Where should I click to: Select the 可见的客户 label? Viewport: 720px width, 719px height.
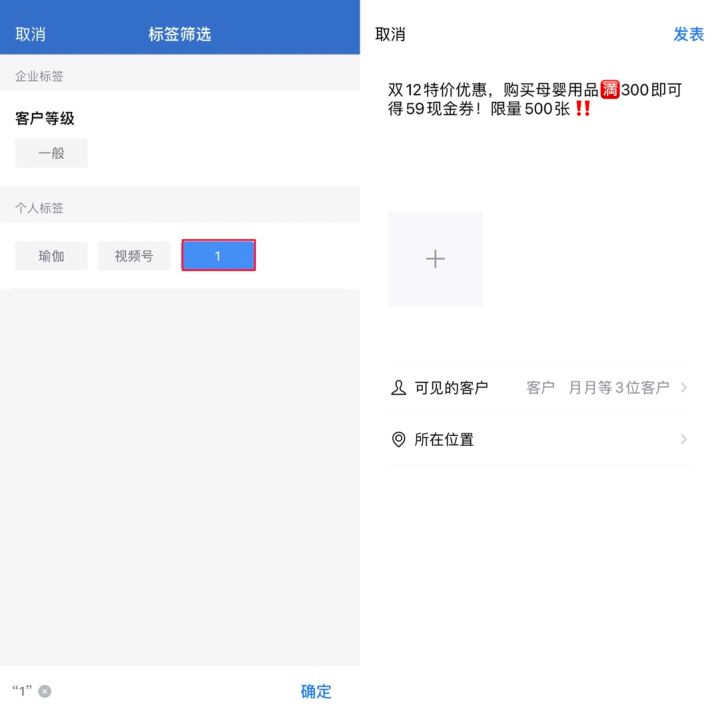pos(451,388)
